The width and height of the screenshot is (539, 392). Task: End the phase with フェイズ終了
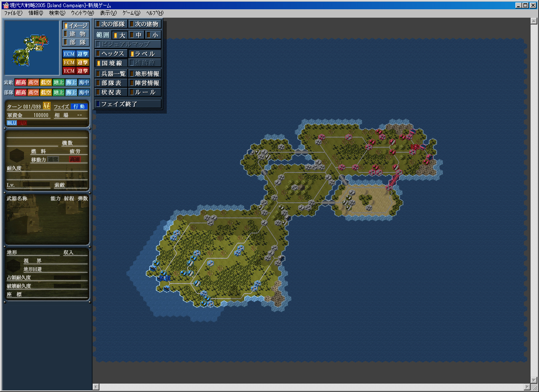(128, 104)
